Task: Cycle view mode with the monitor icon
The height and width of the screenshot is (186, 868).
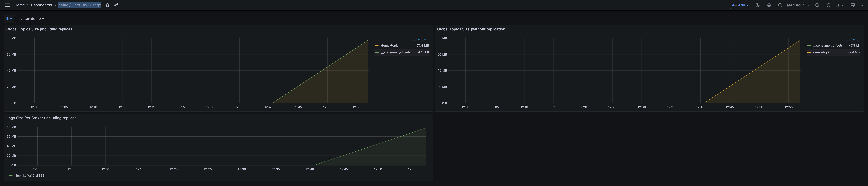Action: [853, 5]
